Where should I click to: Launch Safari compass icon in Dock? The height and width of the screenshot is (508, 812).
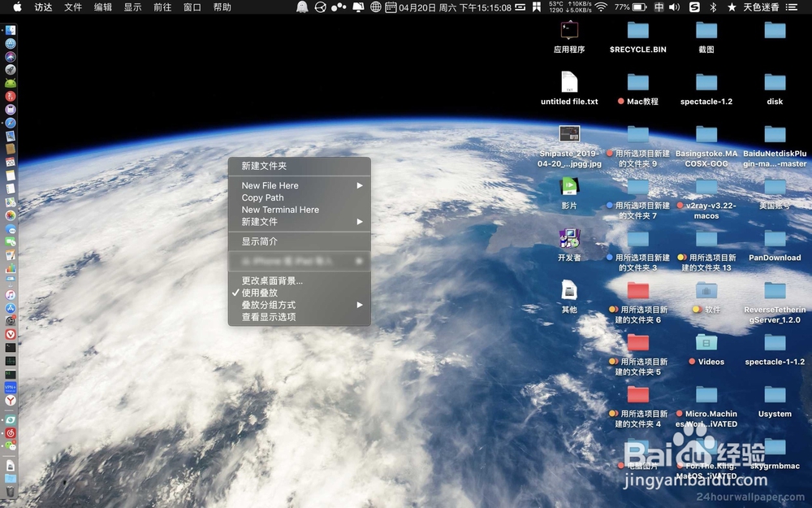11,123
